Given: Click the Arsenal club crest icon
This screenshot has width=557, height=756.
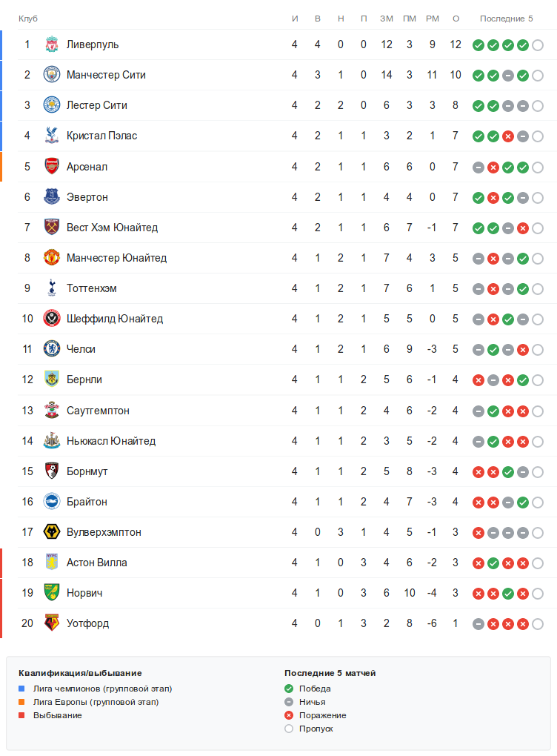Looking at the screenshot, I should [x=52, y=167].
